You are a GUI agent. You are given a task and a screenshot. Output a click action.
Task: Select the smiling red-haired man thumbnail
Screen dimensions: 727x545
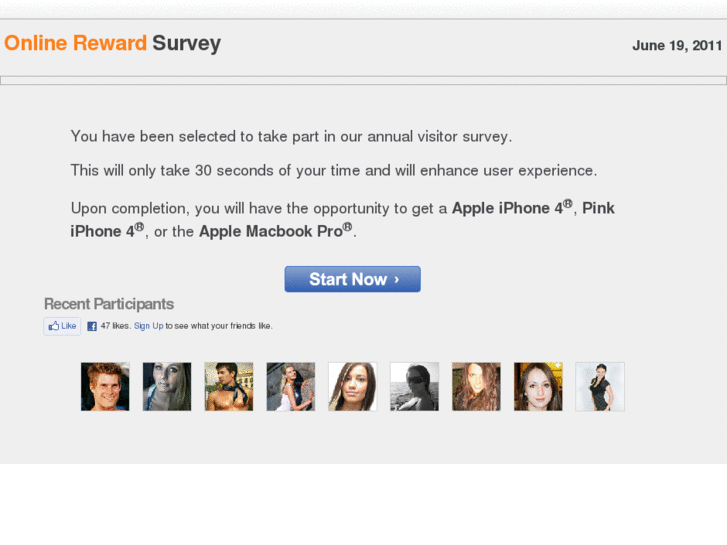(x=105, y=386)
